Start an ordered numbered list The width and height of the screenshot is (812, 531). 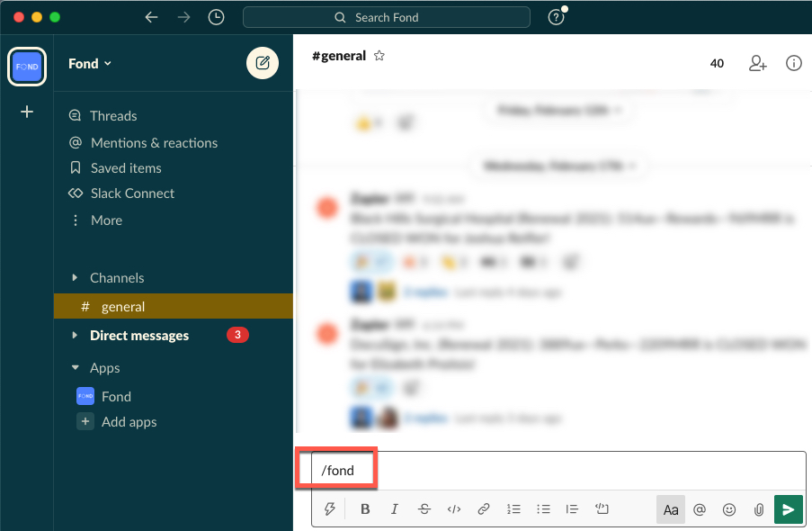pos(513,509)
